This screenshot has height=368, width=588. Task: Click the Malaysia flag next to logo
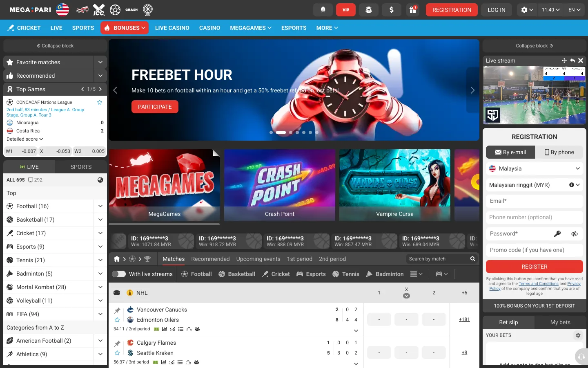click(x=62, y=9)
